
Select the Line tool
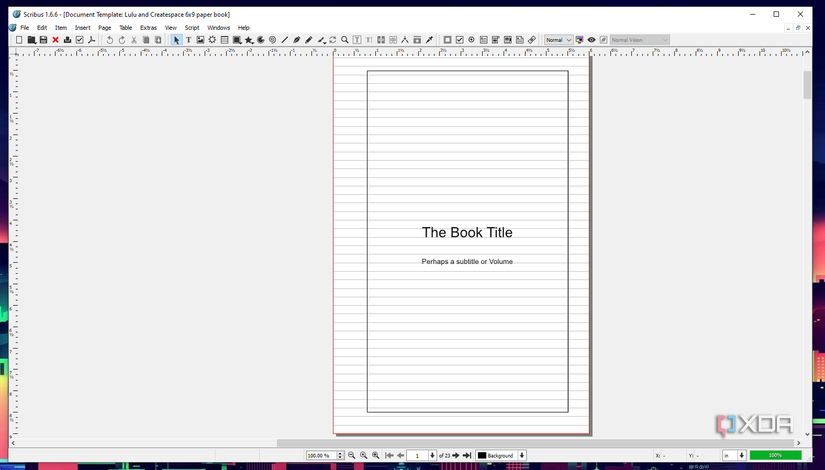pyautogui.click(x=285, y=40)
